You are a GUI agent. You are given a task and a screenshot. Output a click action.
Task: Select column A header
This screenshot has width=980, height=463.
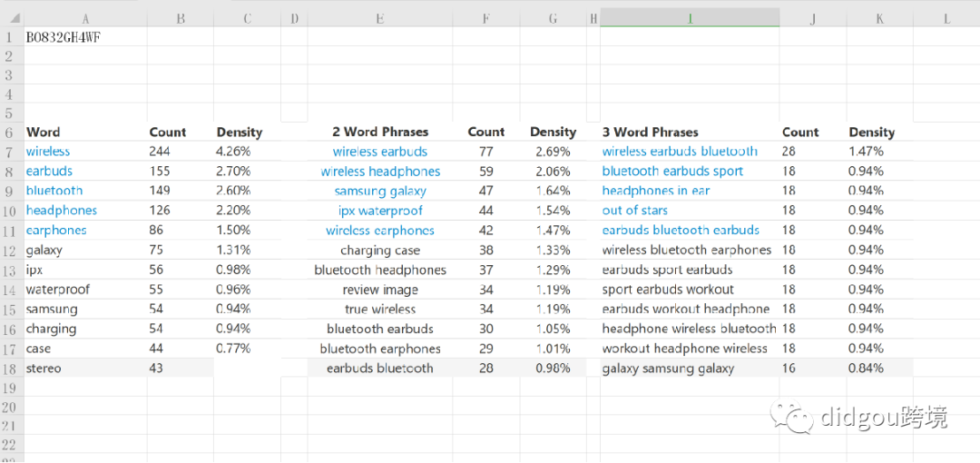(84, 19)
